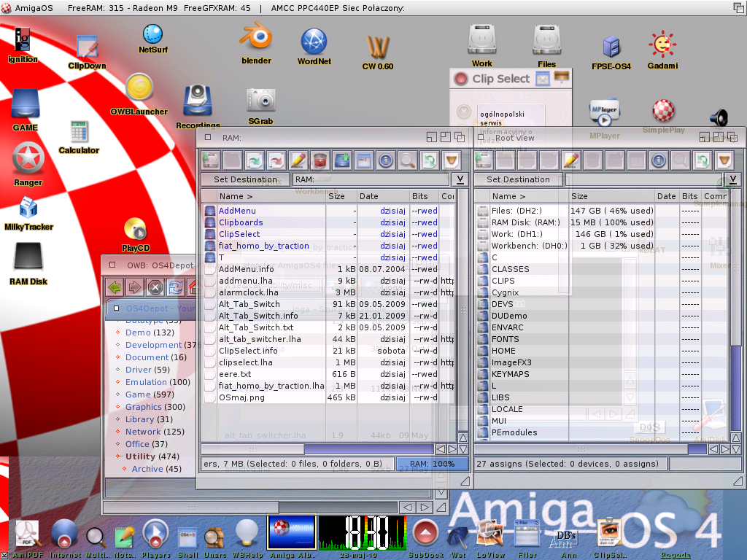
Task: Open the Blender desktop icon
Action: [256, 43]
